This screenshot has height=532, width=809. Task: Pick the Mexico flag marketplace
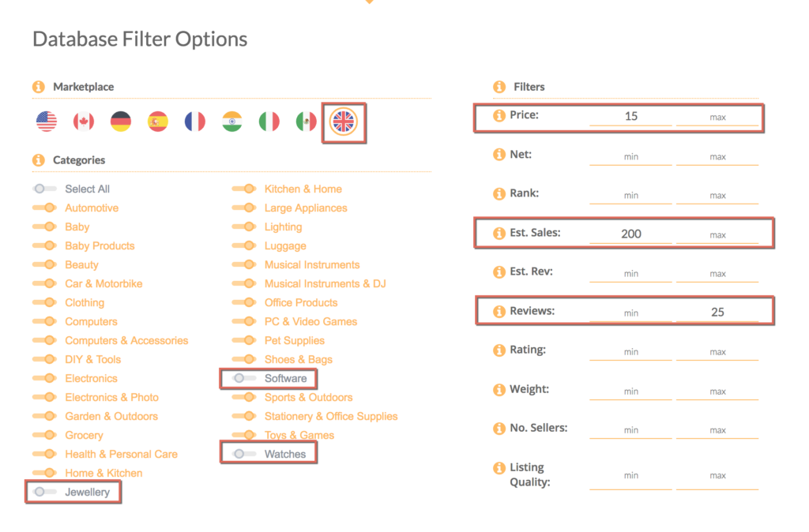coord(306,122)
